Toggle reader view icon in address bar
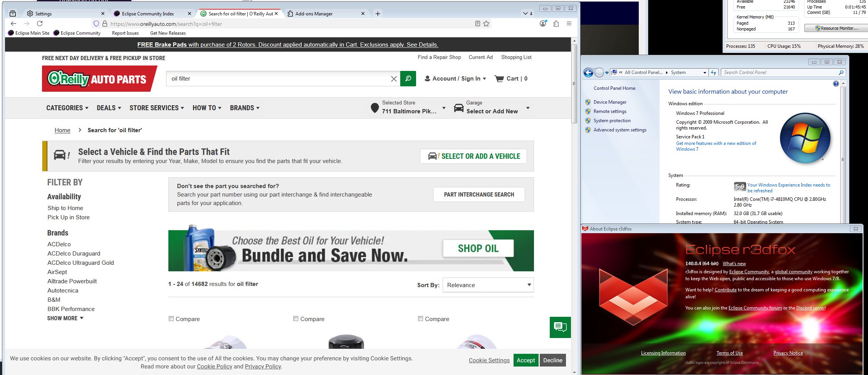Image resolution: width=868 pixels, height=375 pixels. click(478, 24)
